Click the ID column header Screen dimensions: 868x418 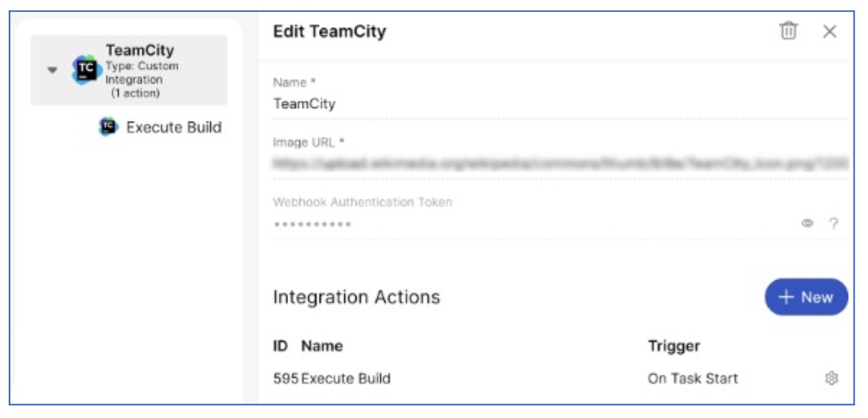coord(280,346)
